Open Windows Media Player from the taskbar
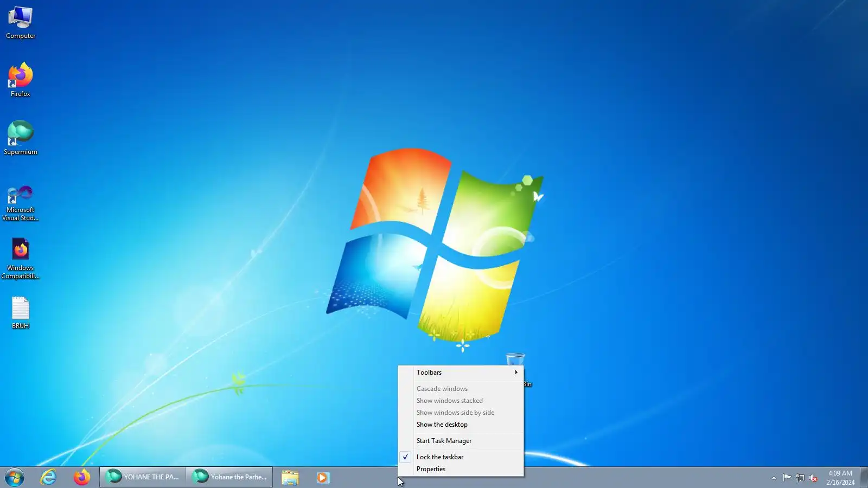868x488 pixels. click(x=323, y=478)
